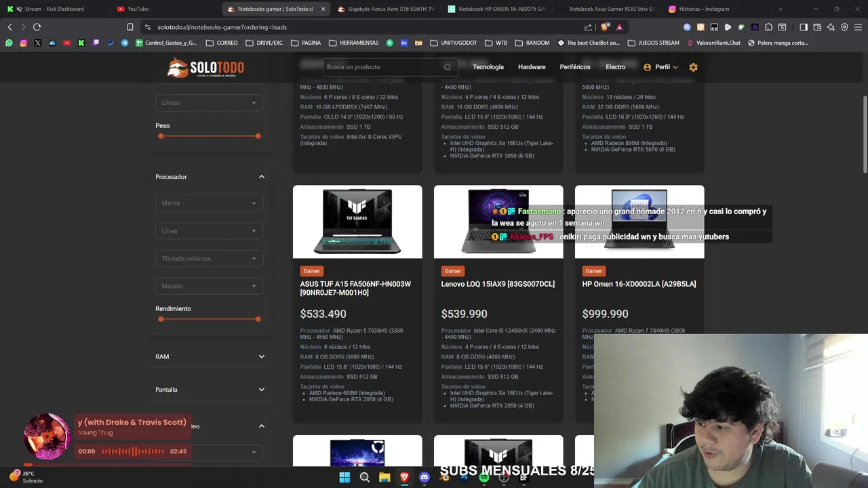Open Discord from the taskbar
Viewport: 868px width, 488px height.
pos(425,478)
